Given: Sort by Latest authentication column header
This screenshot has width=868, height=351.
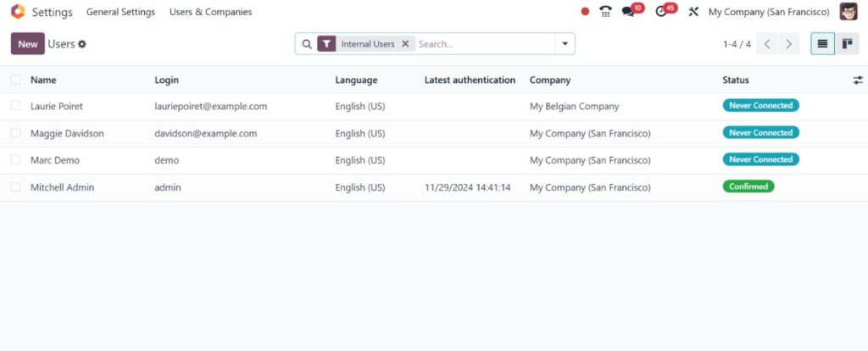Looking at the screenshot, I should click(470, 80).
